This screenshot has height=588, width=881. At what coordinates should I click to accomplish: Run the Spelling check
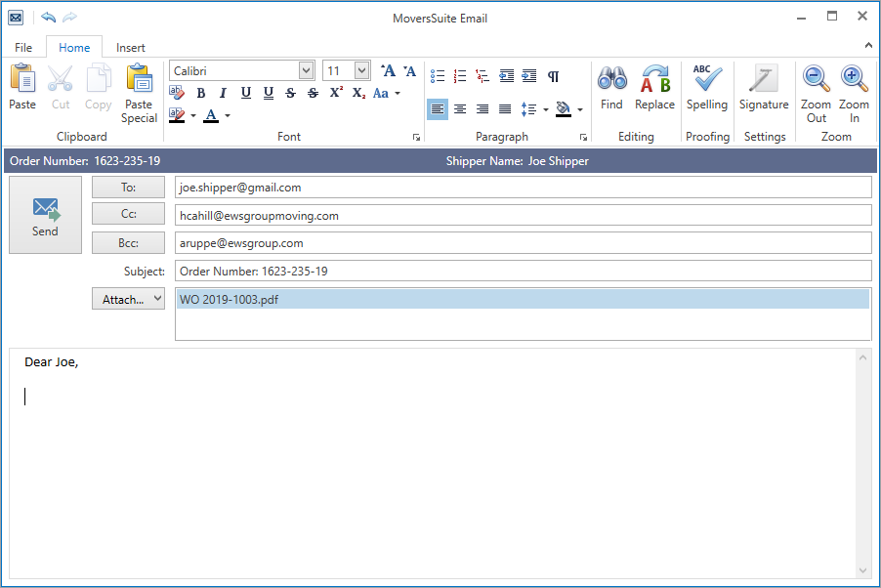706,88
